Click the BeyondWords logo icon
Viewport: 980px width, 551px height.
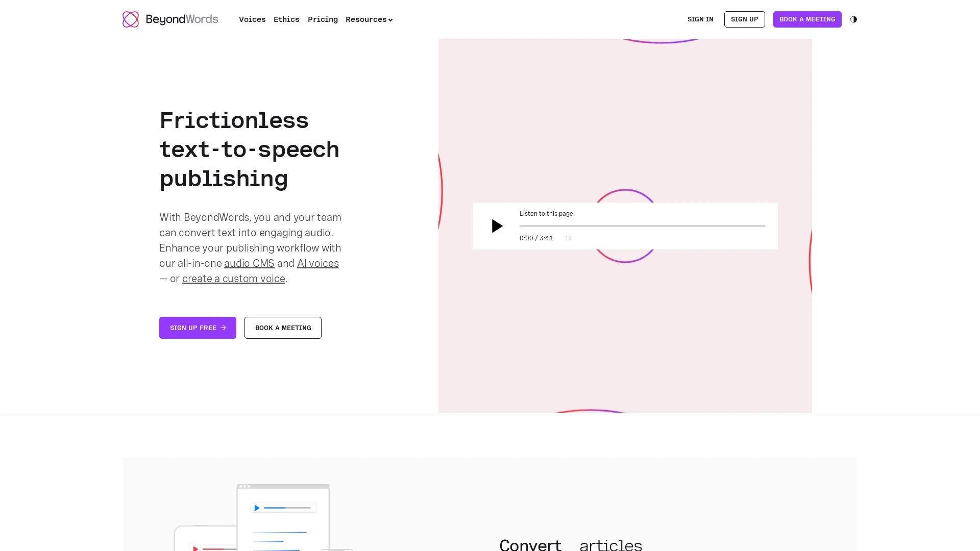[x=131, y=19]
